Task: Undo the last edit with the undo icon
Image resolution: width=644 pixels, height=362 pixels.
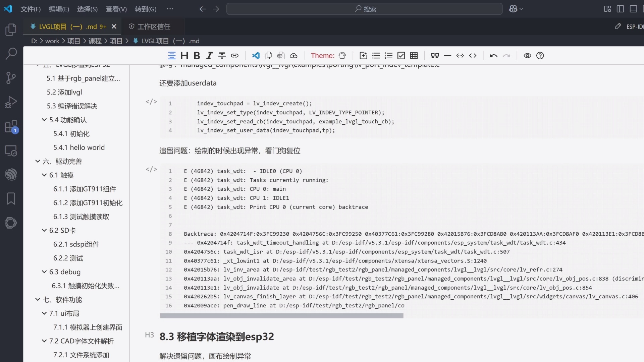Action: point(493,56)
